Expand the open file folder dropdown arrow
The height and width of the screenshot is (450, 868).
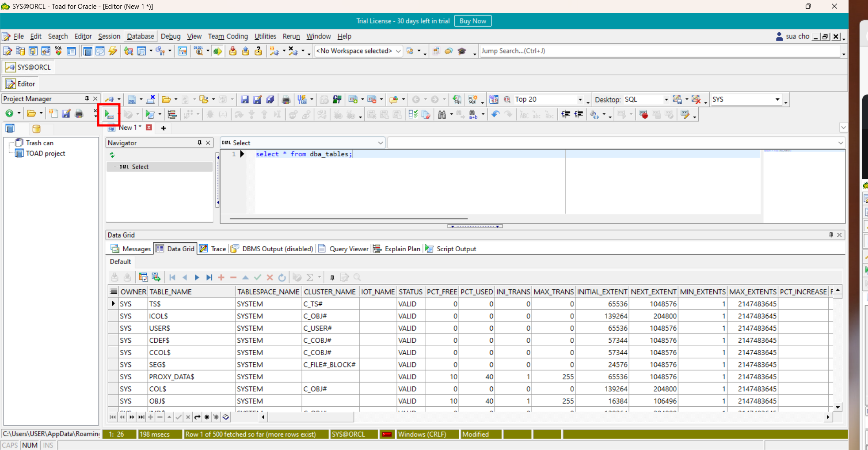click(176, 99)
